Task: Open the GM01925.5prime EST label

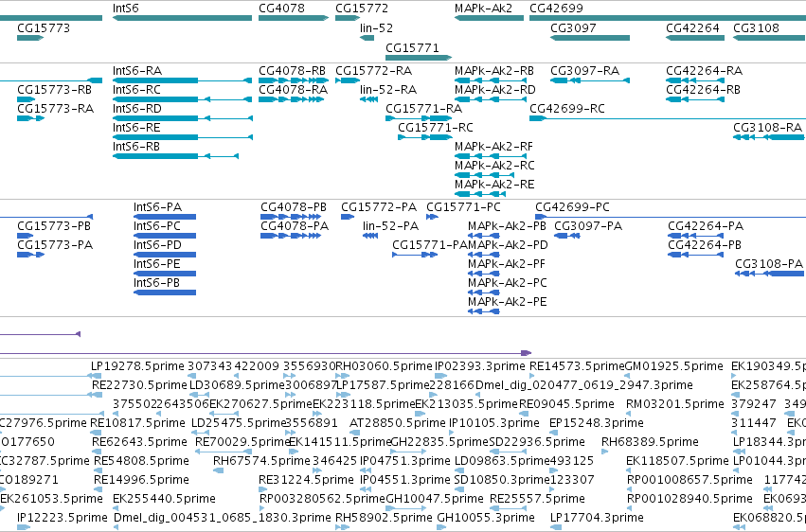Action: coord(674,366)
